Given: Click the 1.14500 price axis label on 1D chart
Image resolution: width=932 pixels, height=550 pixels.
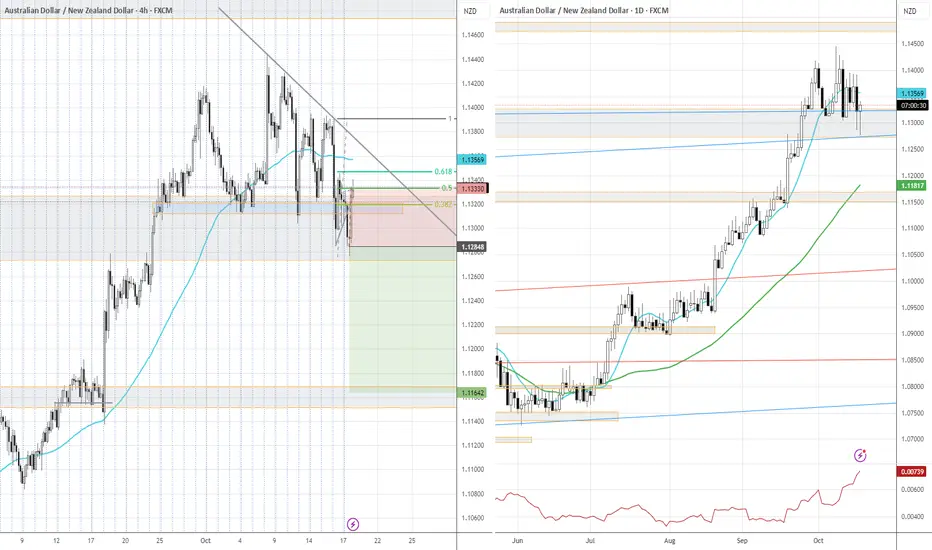Looking at the screenshot, I should [x=912, y=44].
